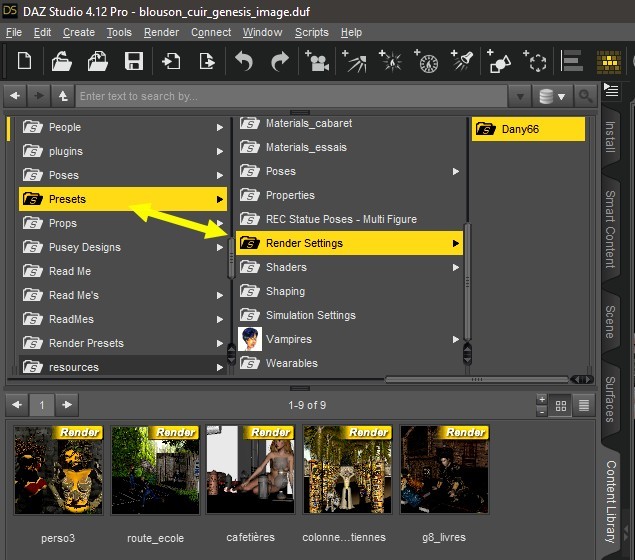This screenshot has width=635, height=560.
Task: Expand the Render Settings submenu arrow
Action: [x=456, y=243]
